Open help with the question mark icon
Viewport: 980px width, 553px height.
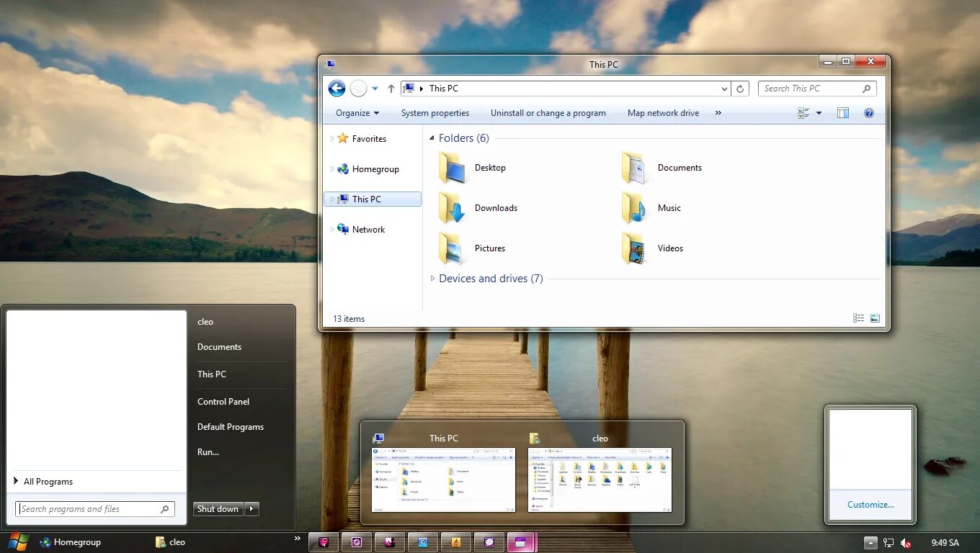(x=868, y=113)
